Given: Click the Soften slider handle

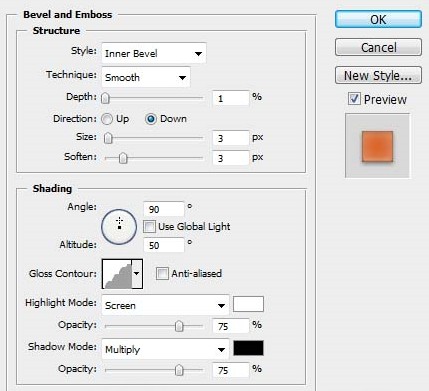Looking at the screenshot, I should click(123, 158).
